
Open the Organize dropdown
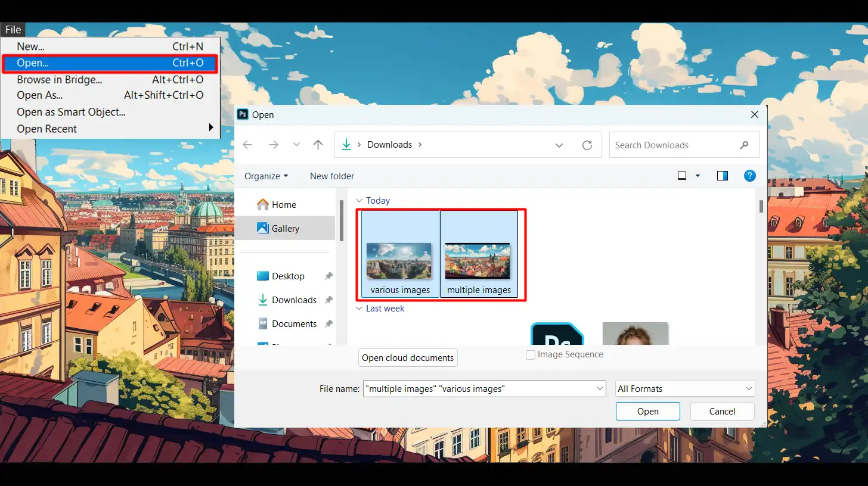point(266,176)
